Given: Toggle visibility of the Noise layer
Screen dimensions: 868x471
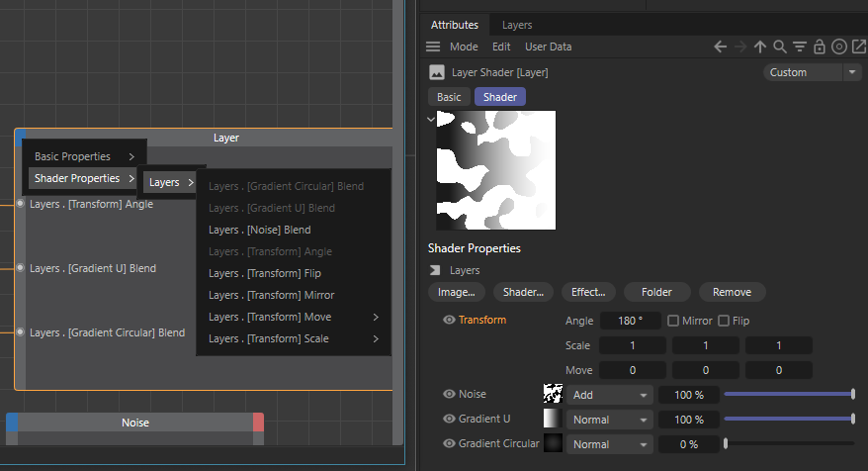Looking at the screenshot, I should 449,394.
